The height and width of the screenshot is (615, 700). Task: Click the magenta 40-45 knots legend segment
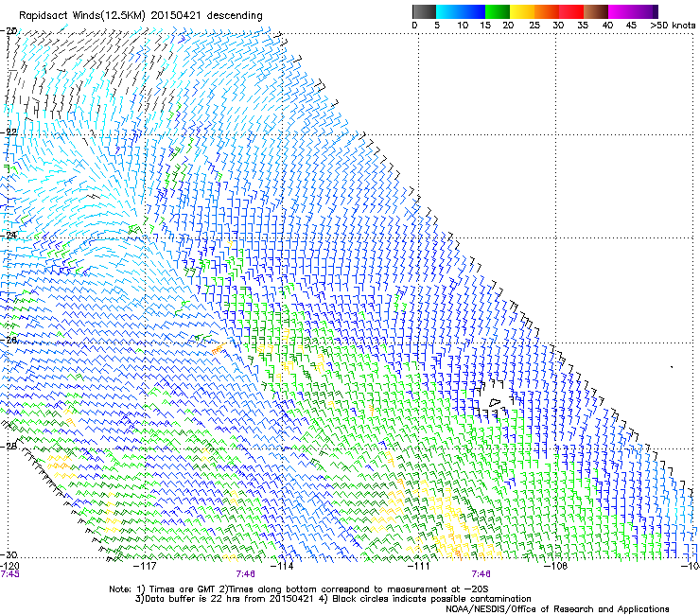point(621,11)
